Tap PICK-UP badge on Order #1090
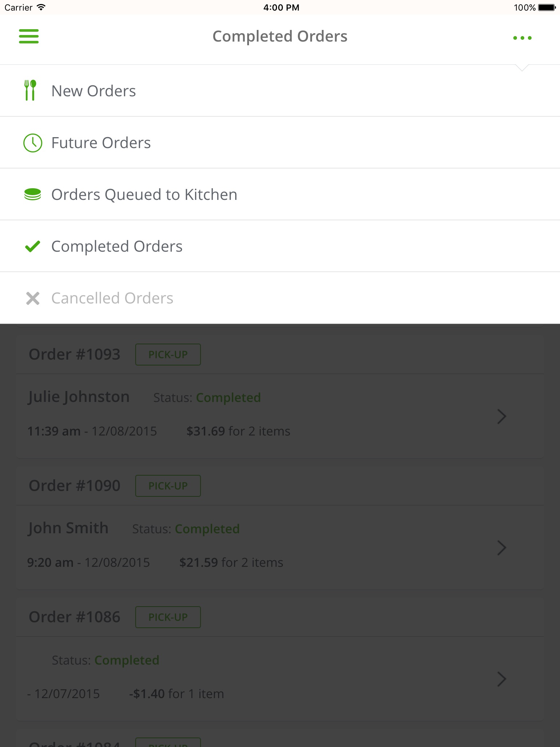560x747 pixels. tap(168, 486)
